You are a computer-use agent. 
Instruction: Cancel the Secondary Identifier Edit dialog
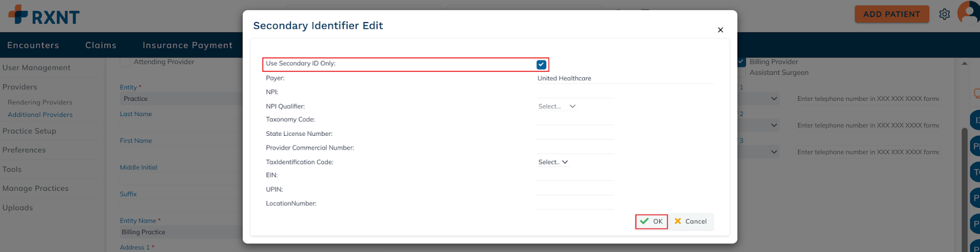coord(690,221)
